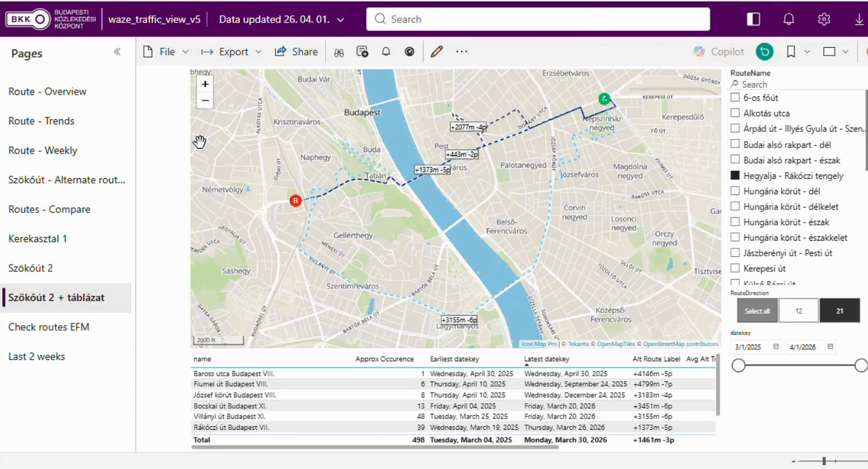
Task: Click the Share button
Action: [x=296, y=52]
